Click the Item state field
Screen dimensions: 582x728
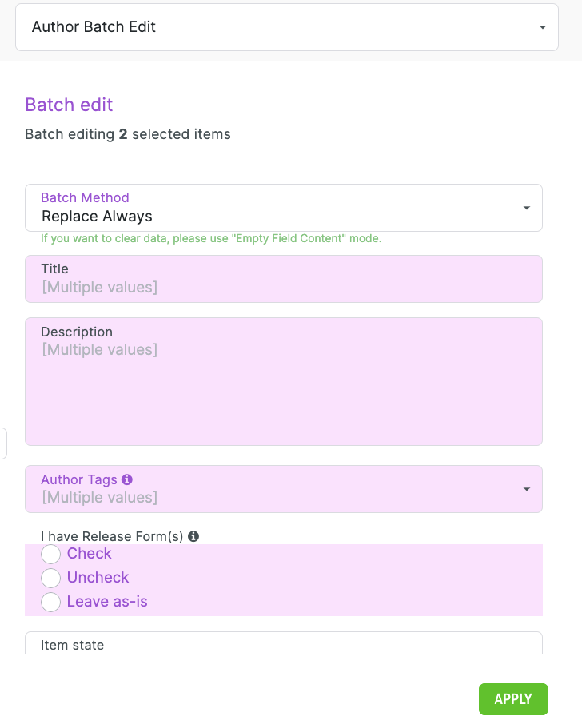[x=283, y=644]
